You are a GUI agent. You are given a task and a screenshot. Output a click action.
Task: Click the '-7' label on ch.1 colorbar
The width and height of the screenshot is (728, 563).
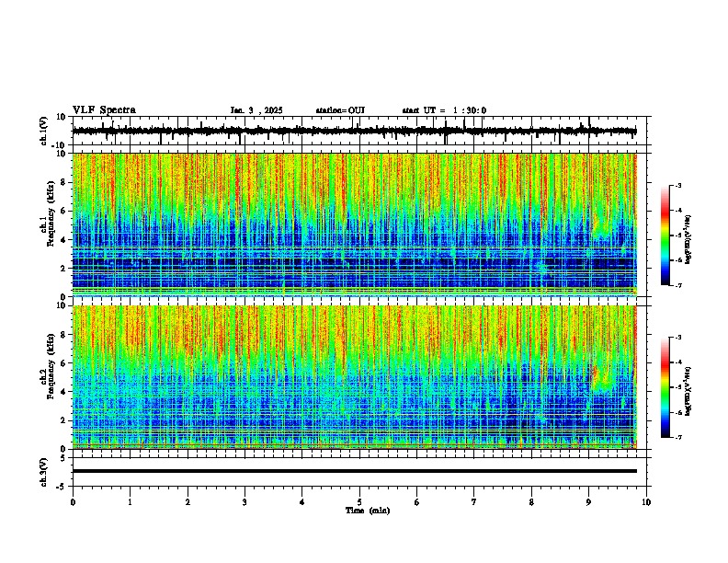pos(677,286)
